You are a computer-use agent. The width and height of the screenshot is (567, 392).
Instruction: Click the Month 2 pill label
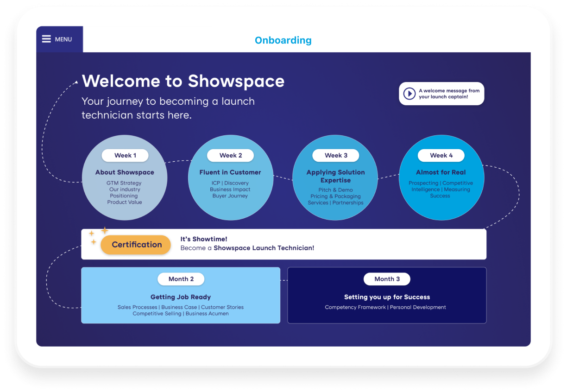(181, 279)
